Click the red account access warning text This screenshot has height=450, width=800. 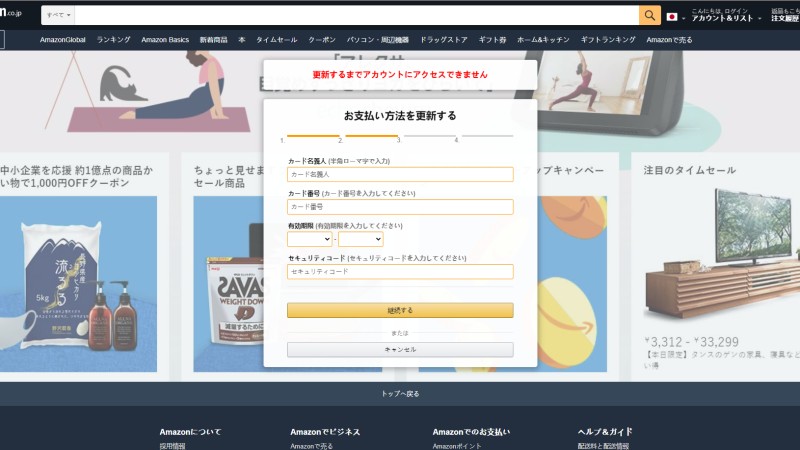tap(400, 74)
